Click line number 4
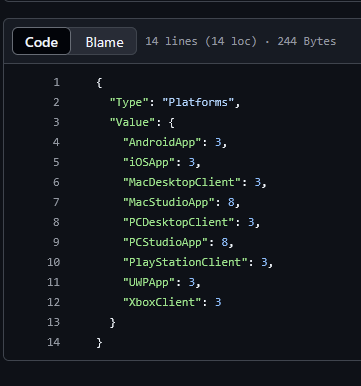361x386 pixels. [x=56, y=142]
